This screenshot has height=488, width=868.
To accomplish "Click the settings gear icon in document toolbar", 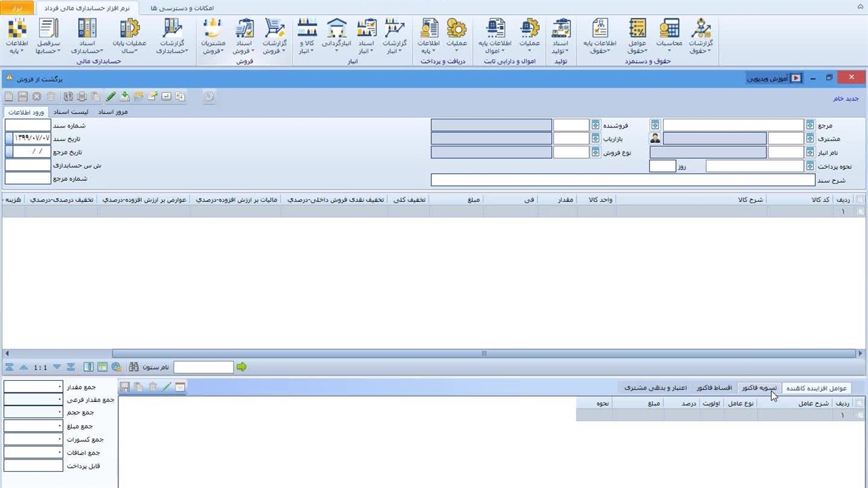I will 209,97.
